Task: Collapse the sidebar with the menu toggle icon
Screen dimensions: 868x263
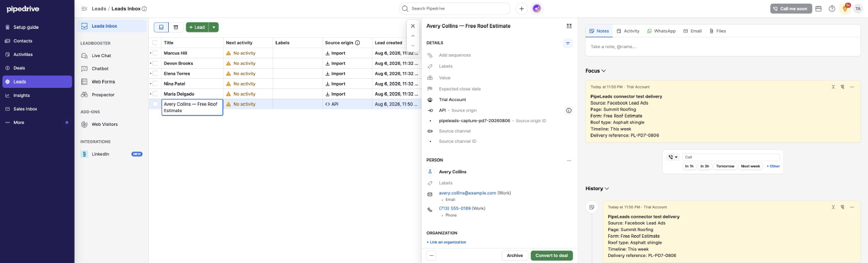Action: coord(83,8)
